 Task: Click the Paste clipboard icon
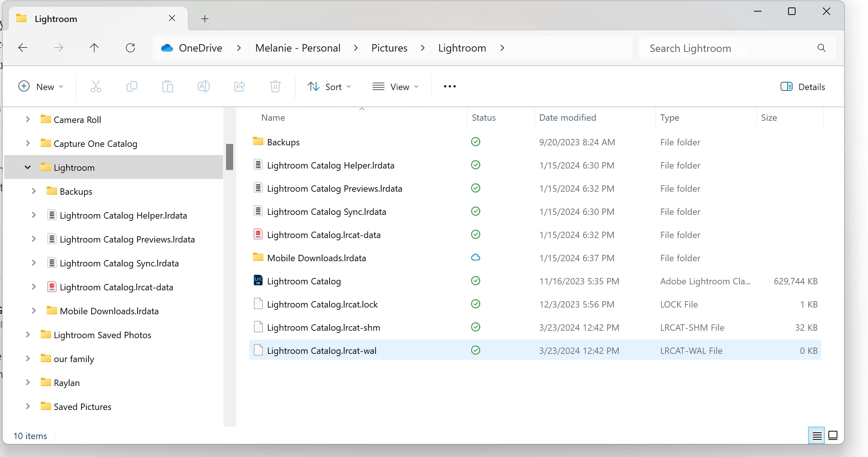point(168,87)
